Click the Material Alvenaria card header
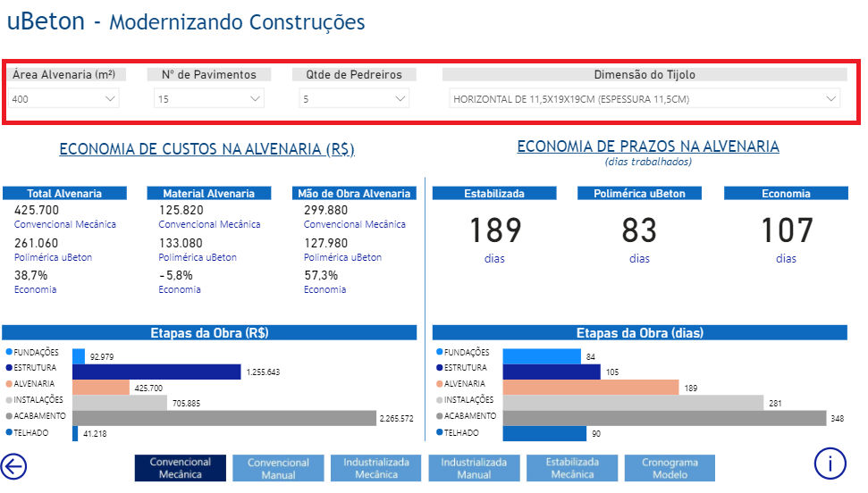 click(x=208, y=193)
